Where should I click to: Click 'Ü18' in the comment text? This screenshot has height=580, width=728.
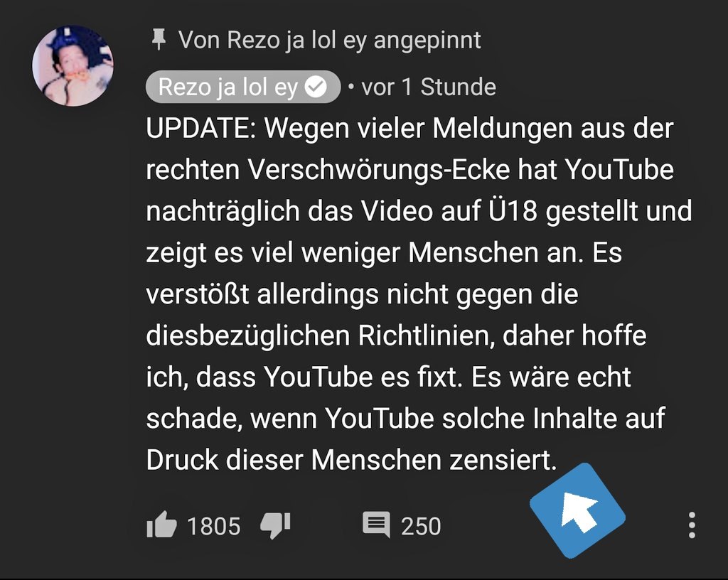pos(513,210)
